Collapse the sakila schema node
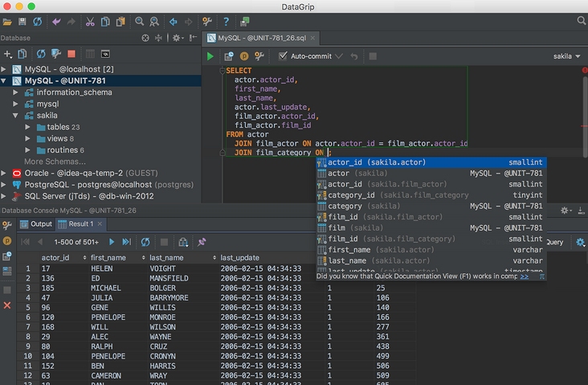Screen dimensions: 588x385 point(17,116)
